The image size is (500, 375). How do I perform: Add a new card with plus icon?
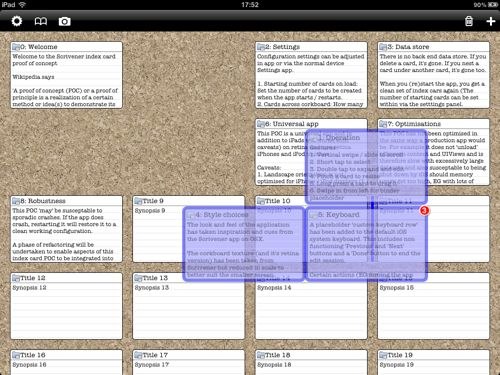(491, 21)
